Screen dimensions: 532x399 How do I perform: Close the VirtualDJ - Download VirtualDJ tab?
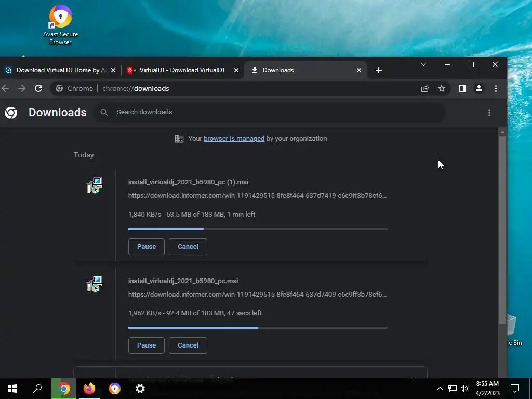point(236,70)
